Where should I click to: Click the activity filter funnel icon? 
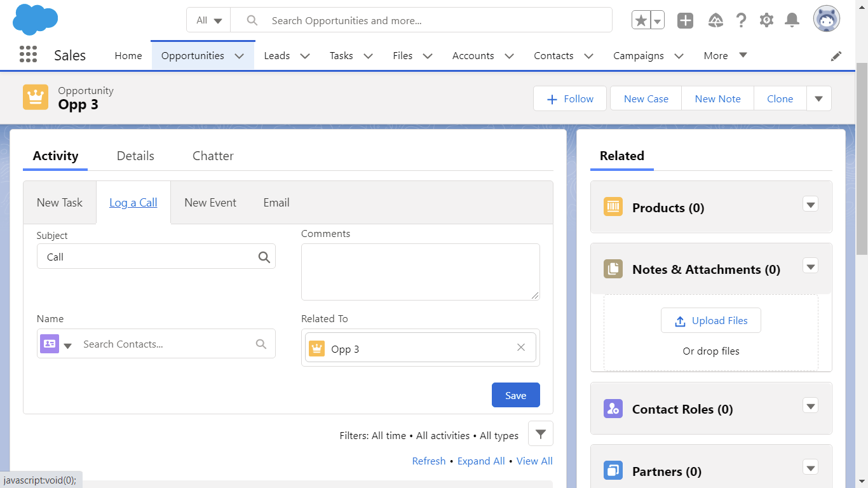(541, 434)
